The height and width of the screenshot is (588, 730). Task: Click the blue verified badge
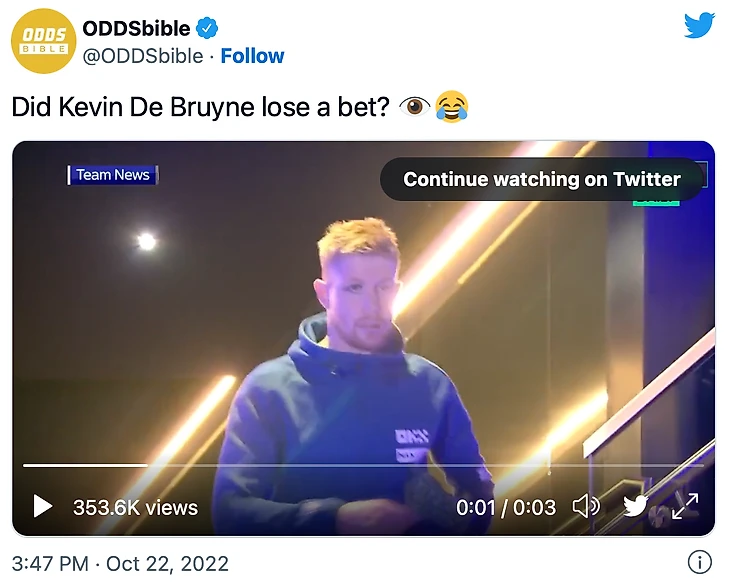[x=208, y=28]
